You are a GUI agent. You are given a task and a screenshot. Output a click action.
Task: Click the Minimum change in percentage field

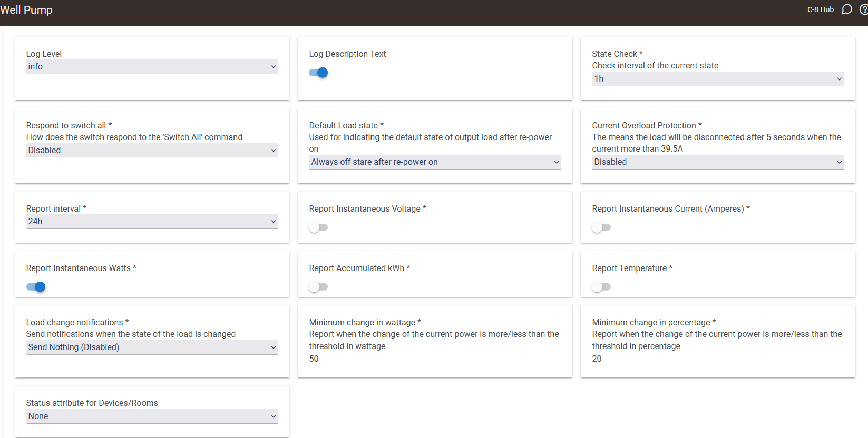click(717, 359)
